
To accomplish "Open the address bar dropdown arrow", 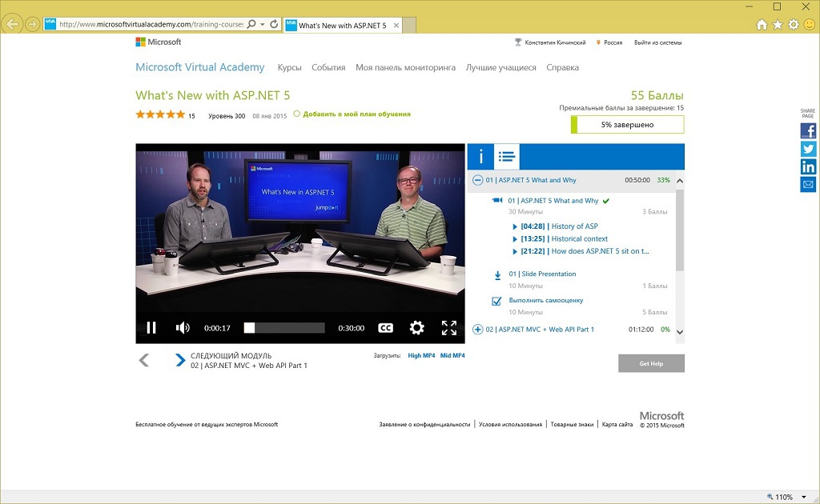I will click(x=262, y=24).
